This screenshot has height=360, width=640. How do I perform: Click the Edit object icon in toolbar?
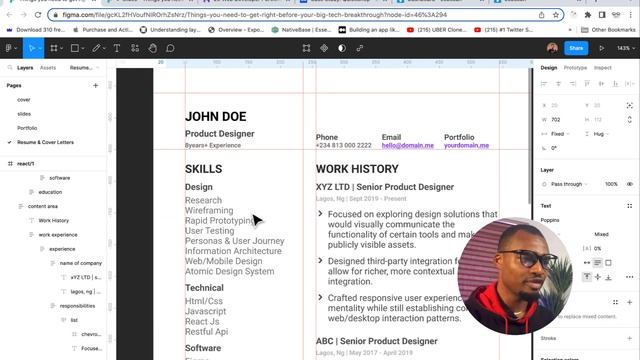[306, 48]
